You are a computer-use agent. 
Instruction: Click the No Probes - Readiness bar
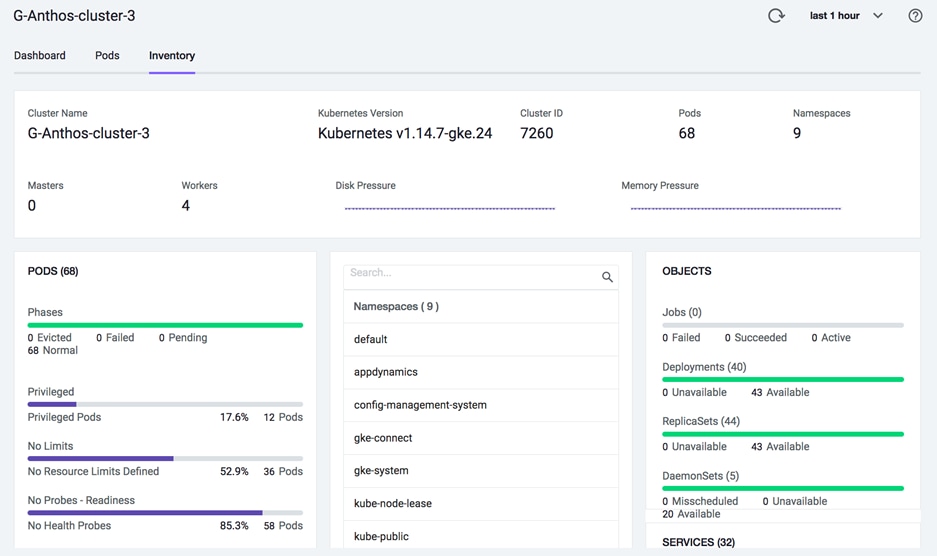(165, 513)
